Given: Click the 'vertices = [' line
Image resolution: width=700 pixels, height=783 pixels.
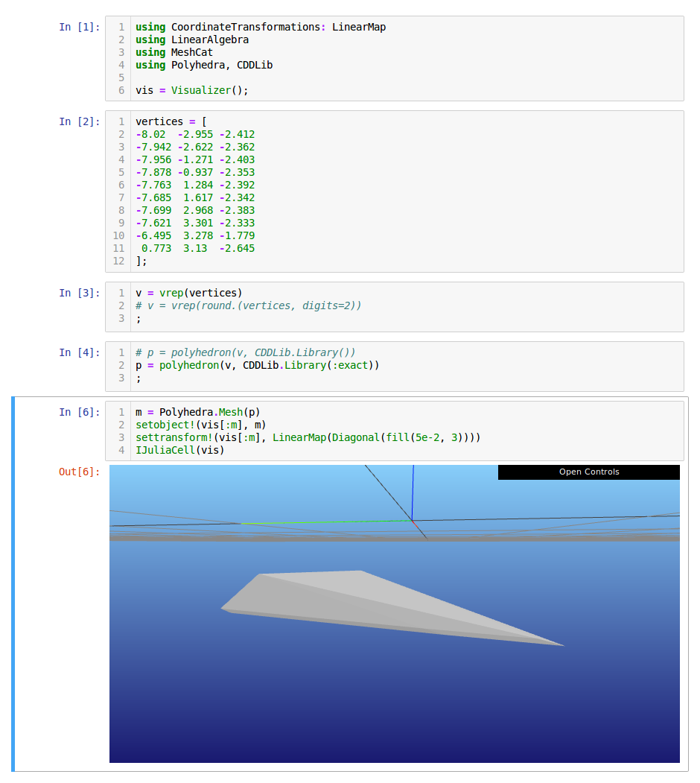Looking at the screenshot, I should (171, 121).
